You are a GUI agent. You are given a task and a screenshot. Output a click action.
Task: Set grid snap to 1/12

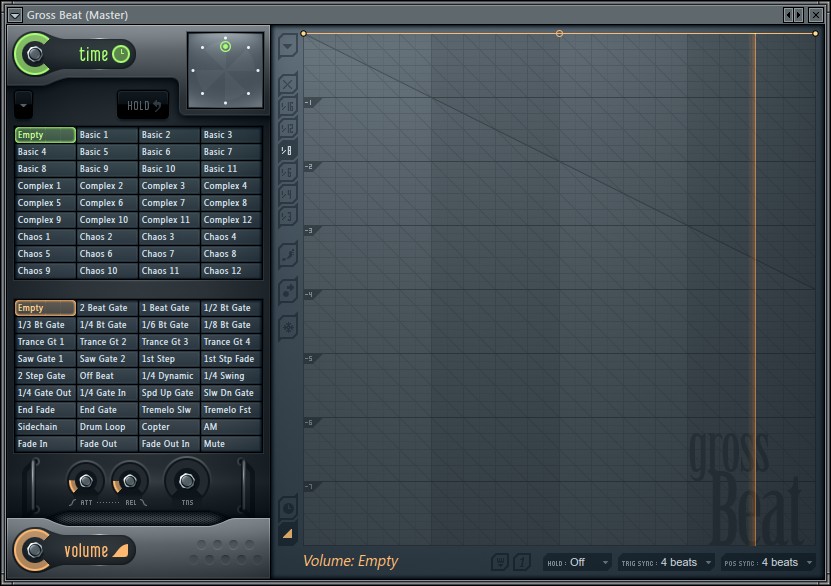[287, 128]
